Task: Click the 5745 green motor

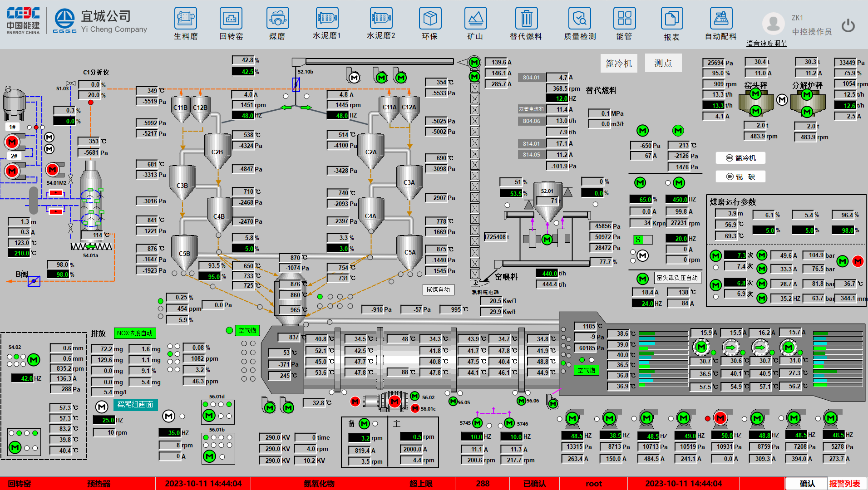Action: click(477, 423)
